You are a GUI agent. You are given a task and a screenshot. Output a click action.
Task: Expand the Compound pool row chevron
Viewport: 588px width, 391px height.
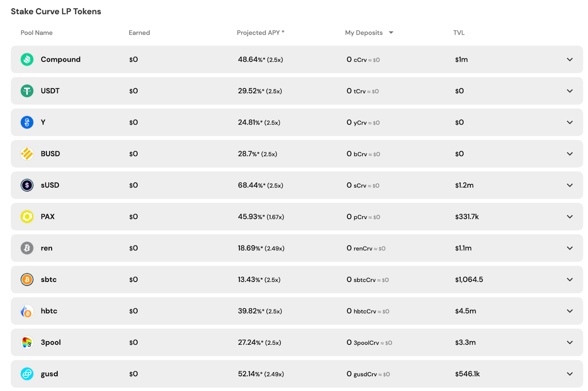coord(570,59)
